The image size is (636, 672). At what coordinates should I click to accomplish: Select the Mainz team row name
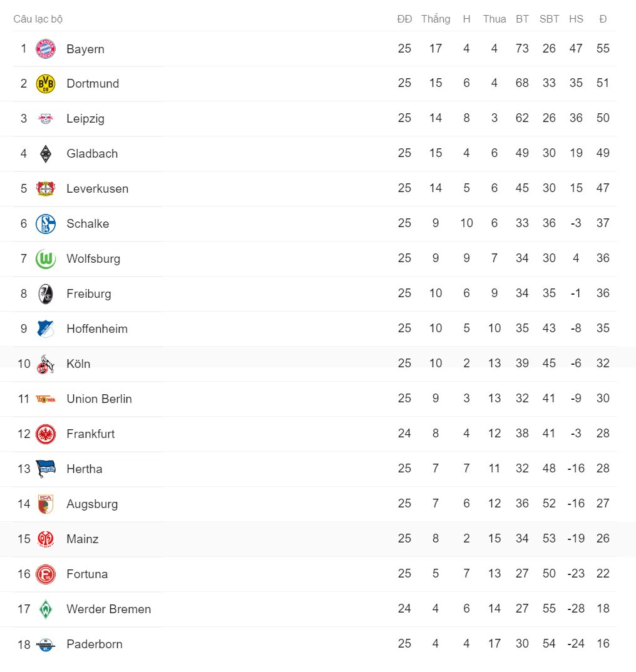coord(83,539)
